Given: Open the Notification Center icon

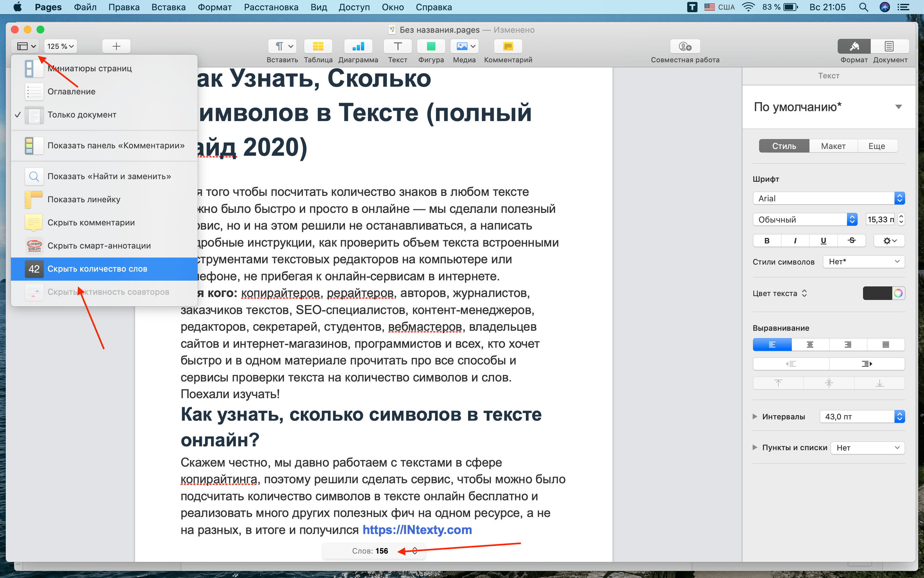Looking at the screenshot, I should click(x=903, y=7).
